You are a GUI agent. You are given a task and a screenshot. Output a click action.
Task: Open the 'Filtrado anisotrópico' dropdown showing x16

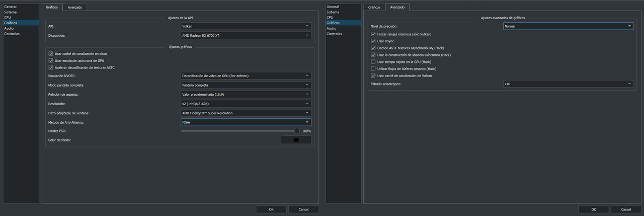coord(568,84)
